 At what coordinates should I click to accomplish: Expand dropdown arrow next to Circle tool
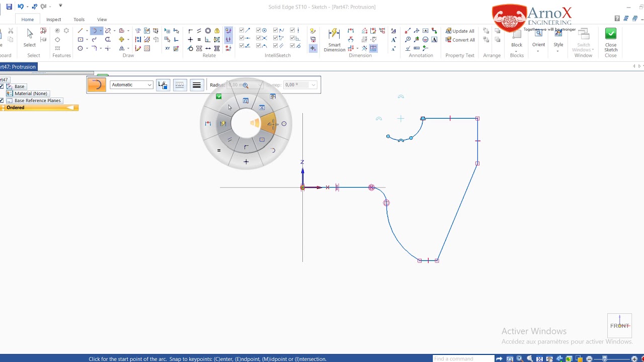click(87, 49)
